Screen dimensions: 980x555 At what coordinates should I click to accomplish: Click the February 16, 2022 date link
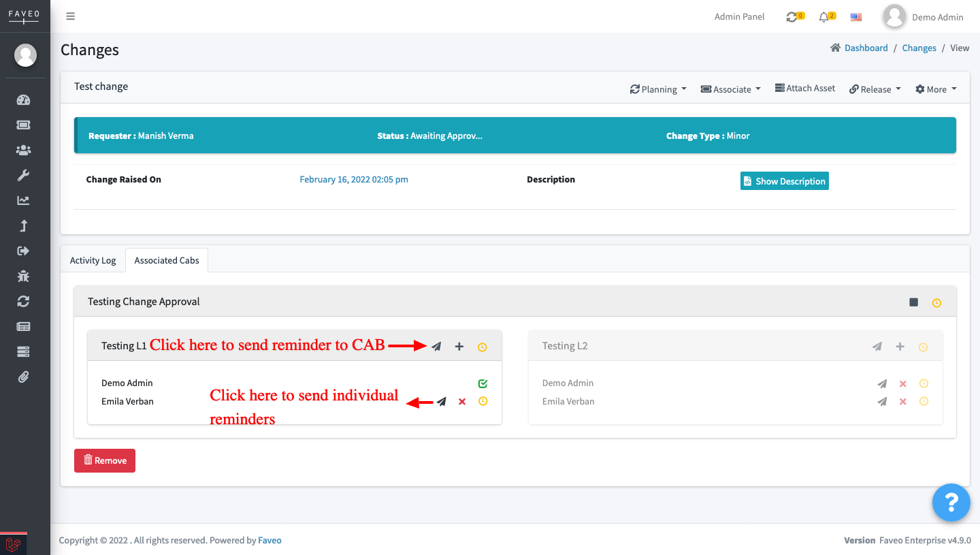(353, 179)
